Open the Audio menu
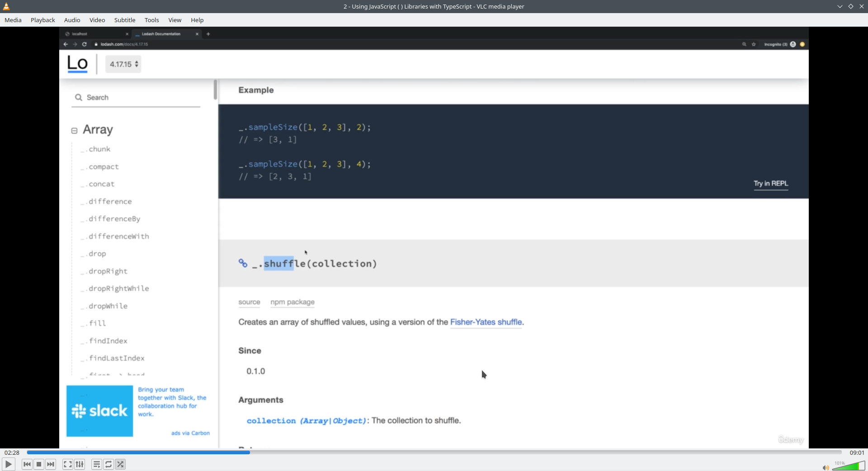 click(x=72, y=20)
